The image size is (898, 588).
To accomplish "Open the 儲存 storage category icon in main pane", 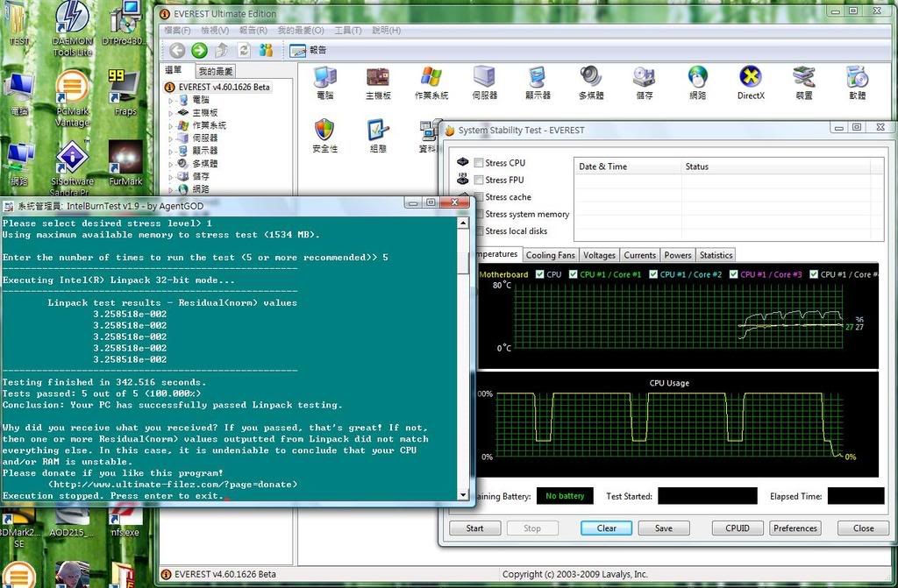I will [x=645, y=83].
